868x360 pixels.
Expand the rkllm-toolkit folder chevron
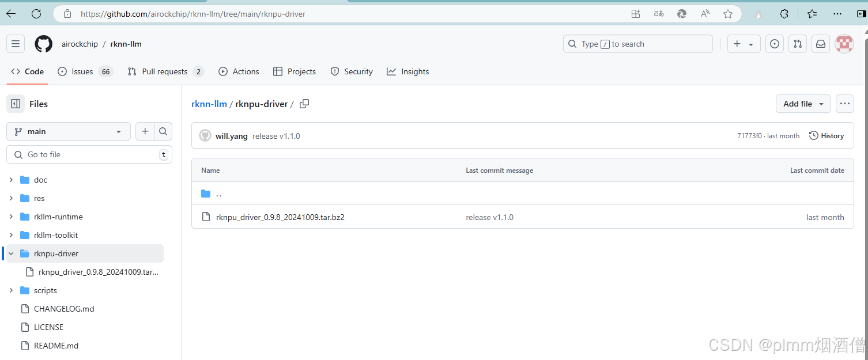click(11, 235)
